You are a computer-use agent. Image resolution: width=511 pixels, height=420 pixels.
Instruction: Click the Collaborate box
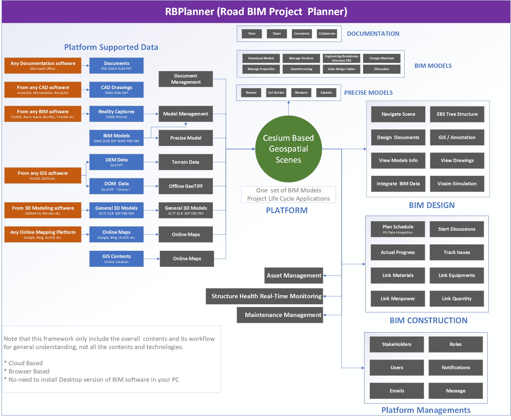327,33
